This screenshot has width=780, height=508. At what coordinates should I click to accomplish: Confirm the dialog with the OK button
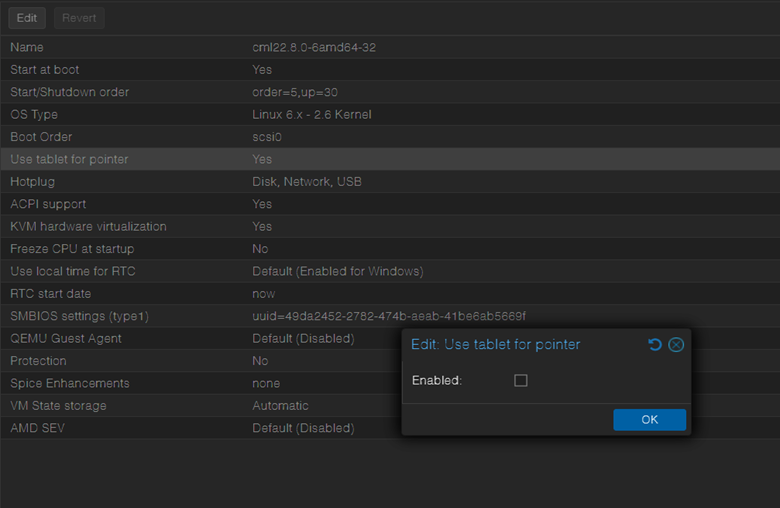649,419
